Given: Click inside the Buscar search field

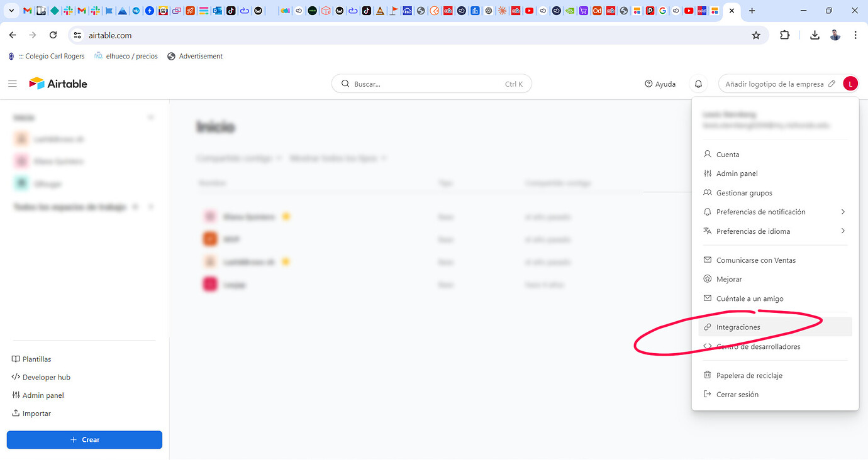Looking at the screenshot, I should coord(431,83).
